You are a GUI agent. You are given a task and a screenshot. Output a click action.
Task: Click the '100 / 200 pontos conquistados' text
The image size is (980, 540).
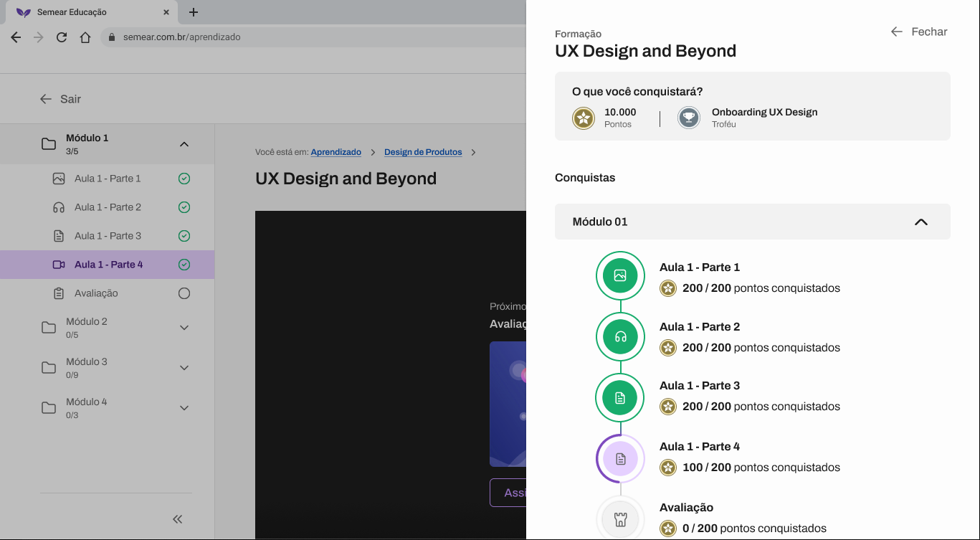pos(761,468)
